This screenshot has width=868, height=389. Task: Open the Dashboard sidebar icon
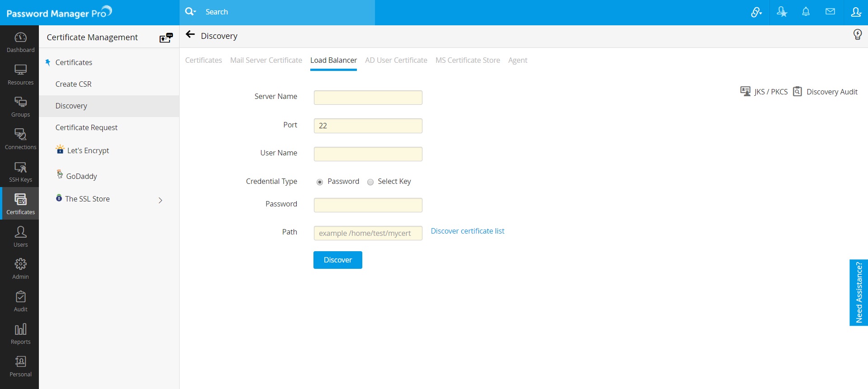pyautogui.click(x=20, y=42)
